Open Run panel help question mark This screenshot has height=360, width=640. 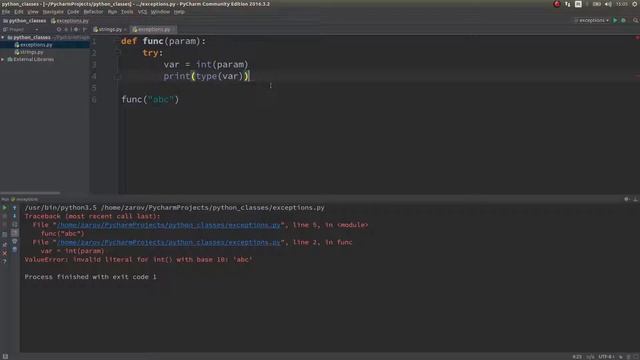click(4, 262)
